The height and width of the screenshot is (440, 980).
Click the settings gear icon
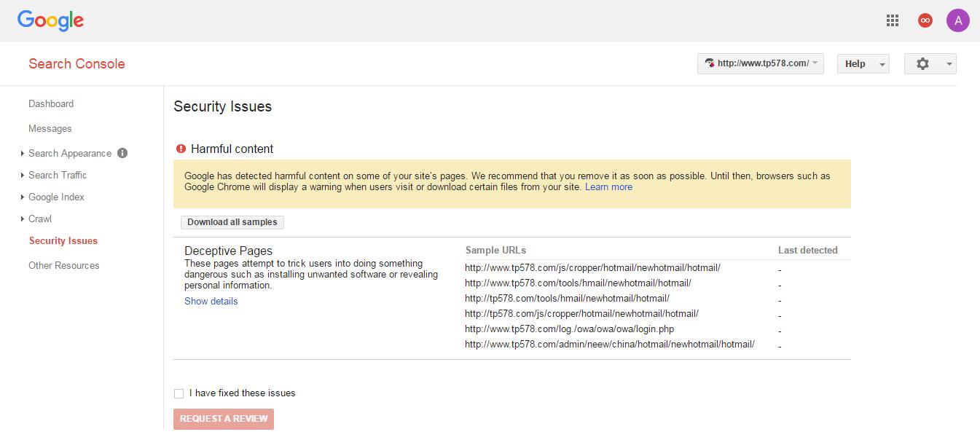pyautogui.click(x=922, y=63)
